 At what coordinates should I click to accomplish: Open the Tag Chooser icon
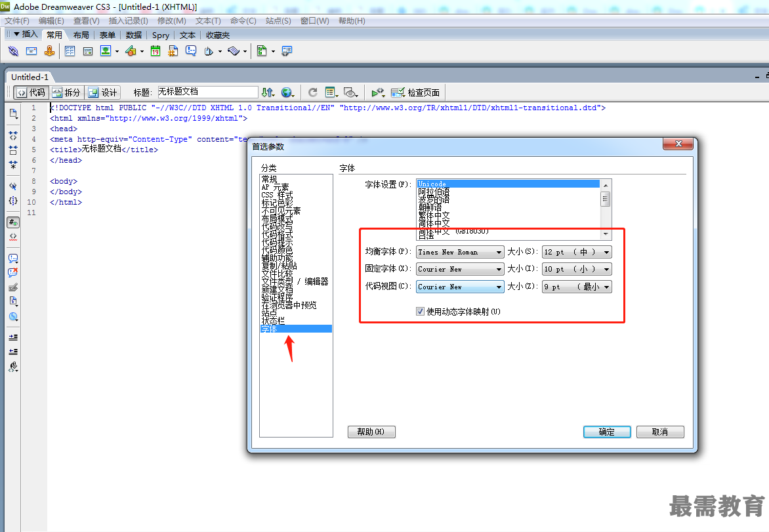pyautogui.click(x=287, y=51)
